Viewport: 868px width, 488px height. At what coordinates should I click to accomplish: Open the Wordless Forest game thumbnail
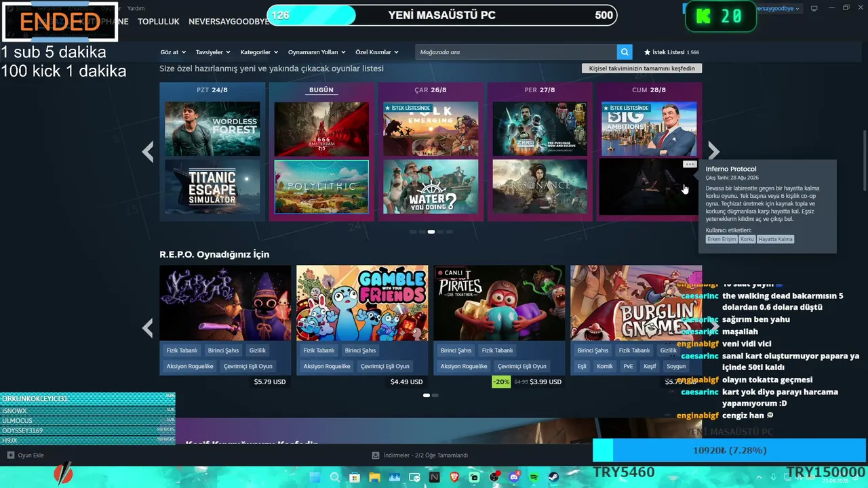click(212, 129)
